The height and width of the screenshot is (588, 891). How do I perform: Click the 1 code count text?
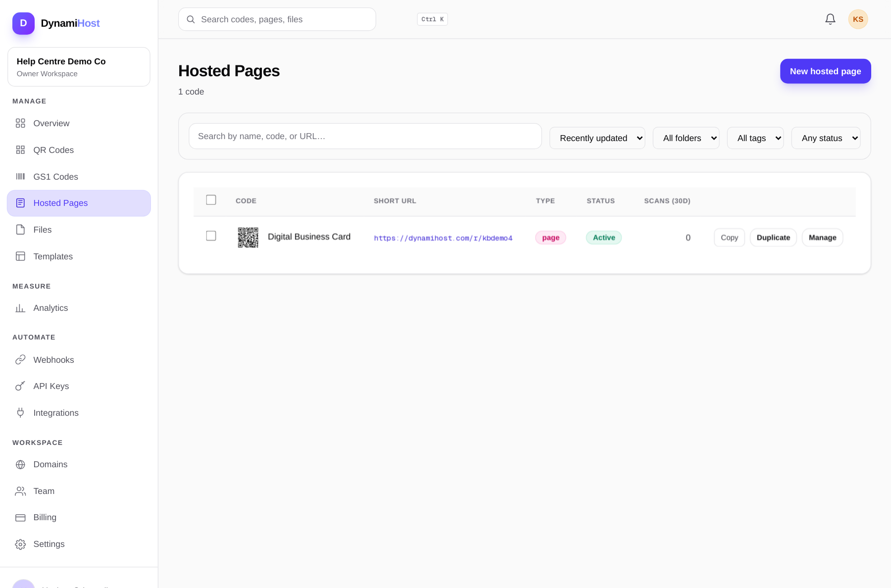coord(191,92)
